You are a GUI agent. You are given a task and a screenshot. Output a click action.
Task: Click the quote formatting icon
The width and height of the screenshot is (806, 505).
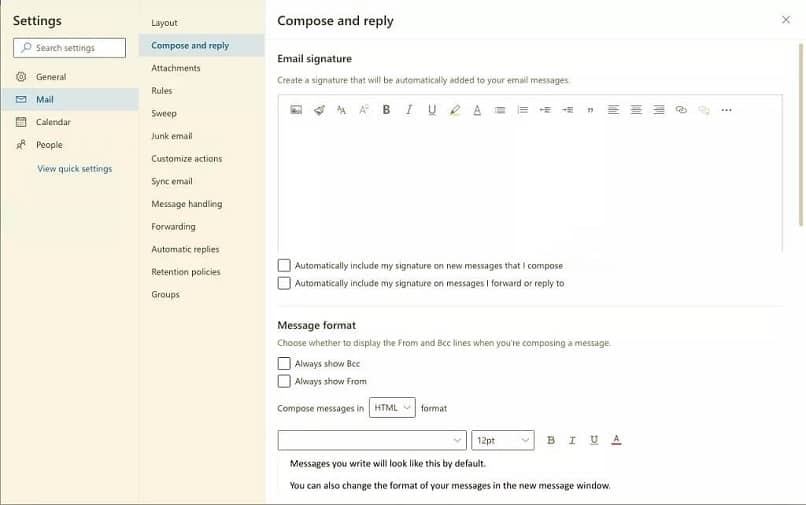(x=590, y=110)
